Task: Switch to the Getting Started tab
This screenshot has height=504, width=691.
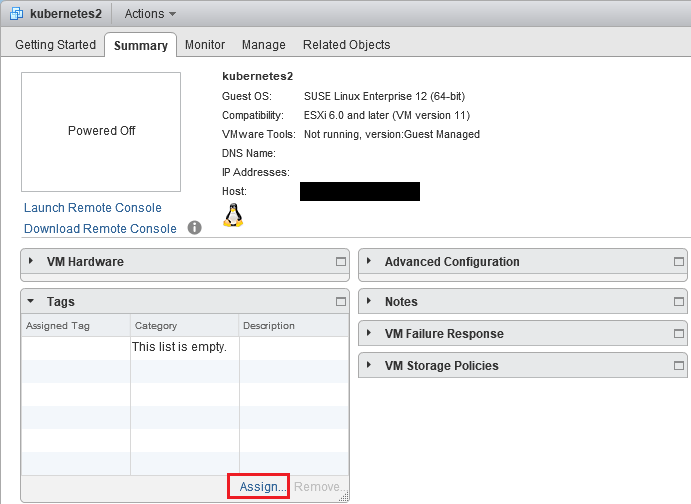Action: [56, 44]
